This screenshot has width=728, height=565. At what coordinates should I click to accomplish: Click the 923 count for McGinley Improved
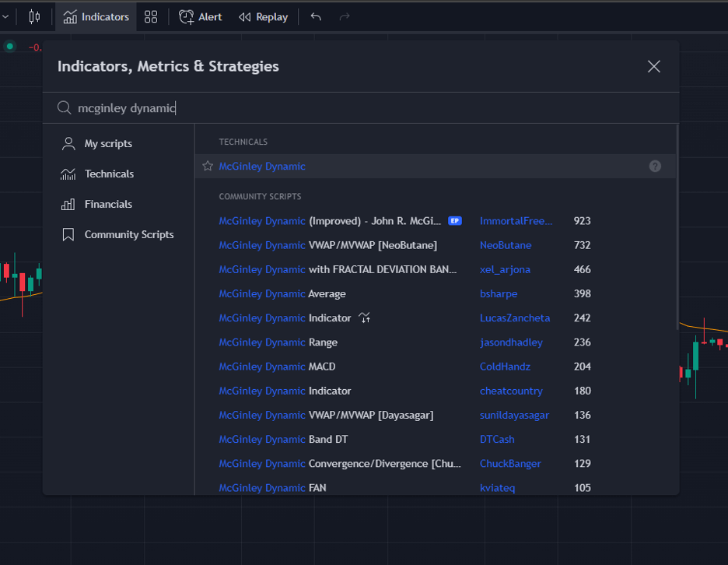click(583, 221)
